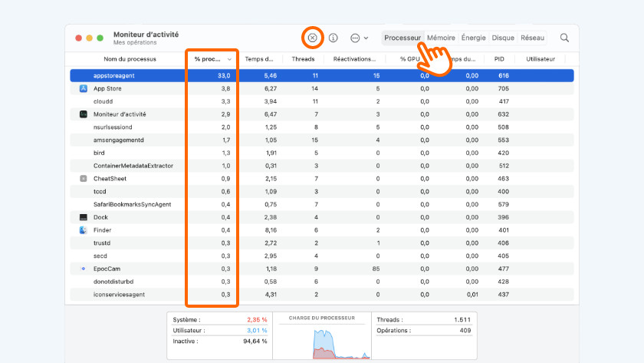Click the Système 2,35 % value
Viewport: 644px width, 363px height.
(x=257, y=319)
